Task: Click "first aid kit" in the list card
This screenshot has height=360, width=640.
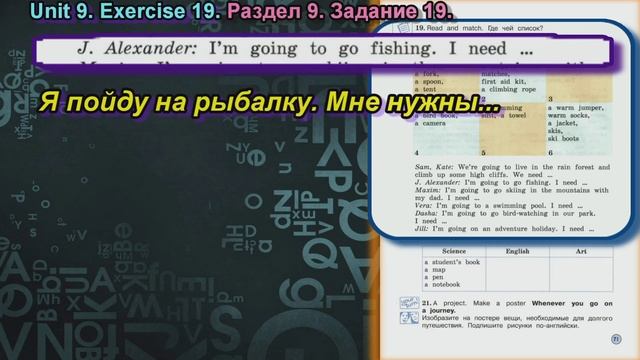Action: pyautogui.click(x=504, y=82)
